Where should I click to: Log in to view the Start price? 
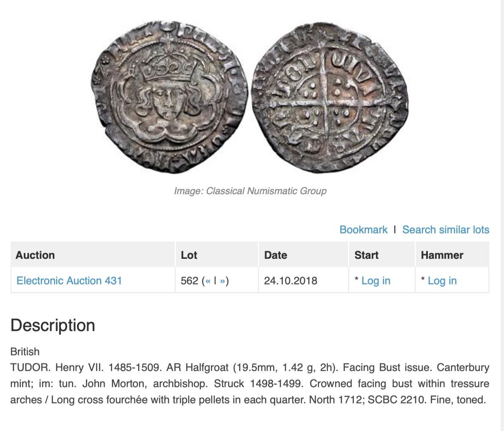[376, 281]
